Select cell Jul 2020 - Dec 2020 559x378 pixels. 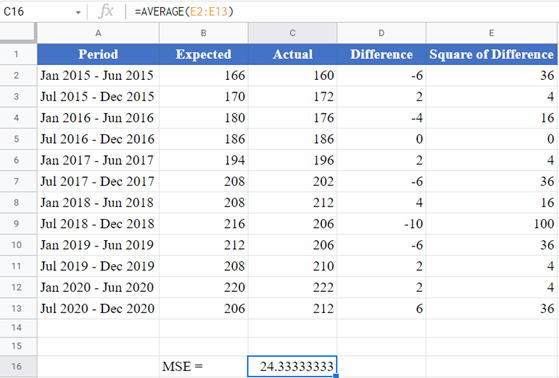click(98, 308)
